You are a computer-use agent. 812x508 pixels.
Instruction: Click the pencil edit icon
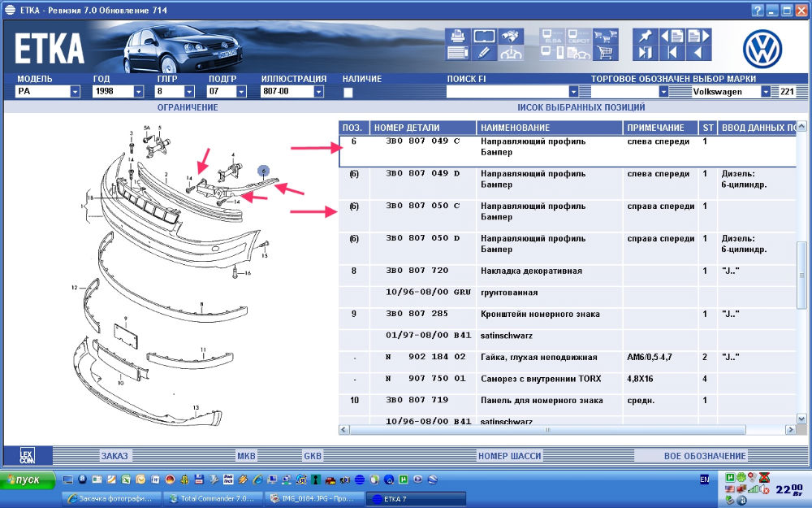click(484, 52)
